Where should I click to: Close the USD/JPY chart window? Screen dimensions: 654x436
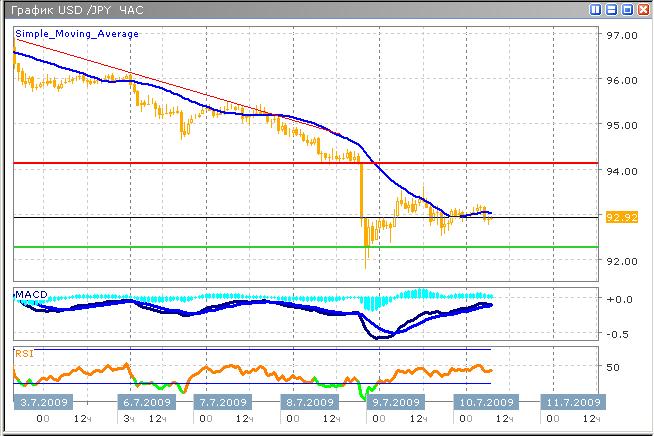click(x=642, y=10)
